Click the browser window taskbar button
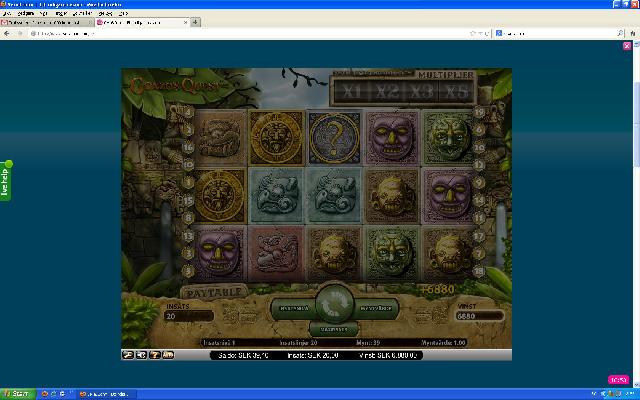The width and height of the screenshot is (640, 400). (x=106, y=394)
